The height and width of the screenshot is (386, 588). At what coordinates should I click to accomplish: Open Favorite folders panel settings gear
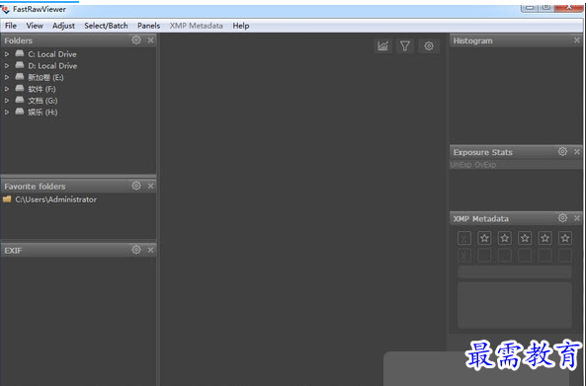click(136, 186)
